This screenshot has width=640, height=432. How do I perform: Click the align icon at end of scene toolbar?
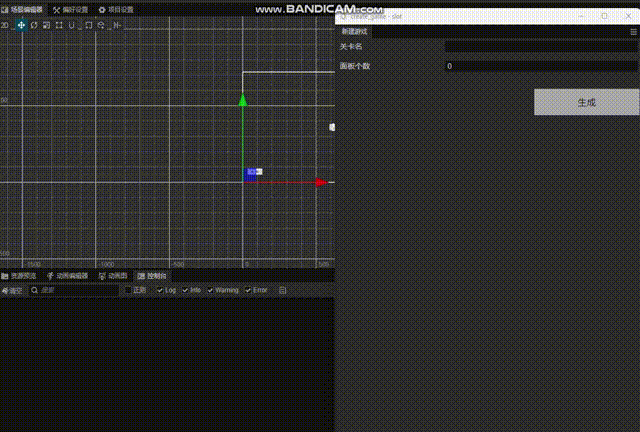point(117,25)
